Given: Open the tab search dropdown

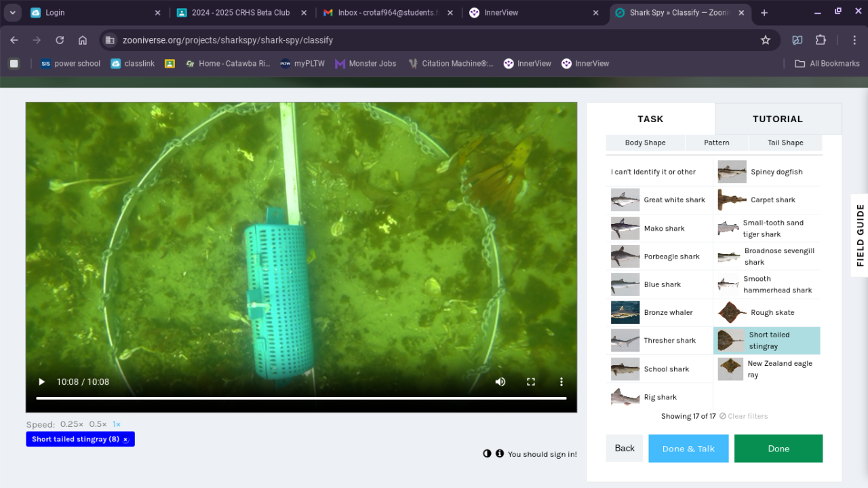Looking at the screenshot, I should [12, 13].
